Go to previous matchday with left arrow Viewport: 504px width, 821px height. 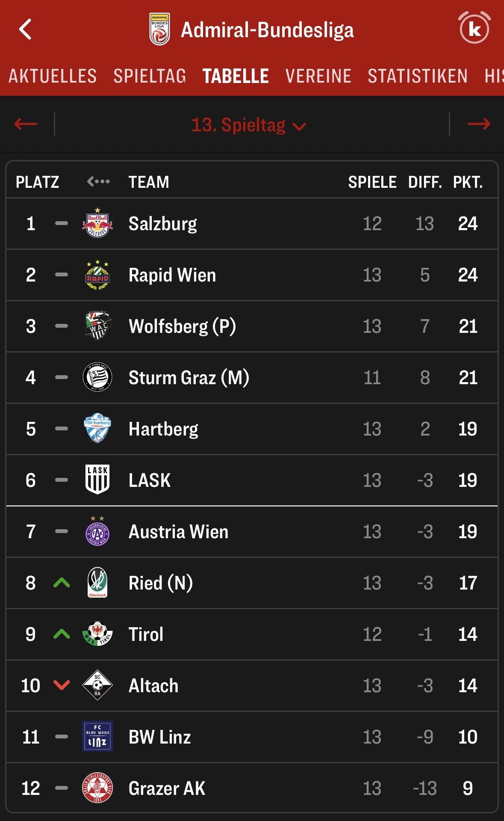click(x=26, y=124)
